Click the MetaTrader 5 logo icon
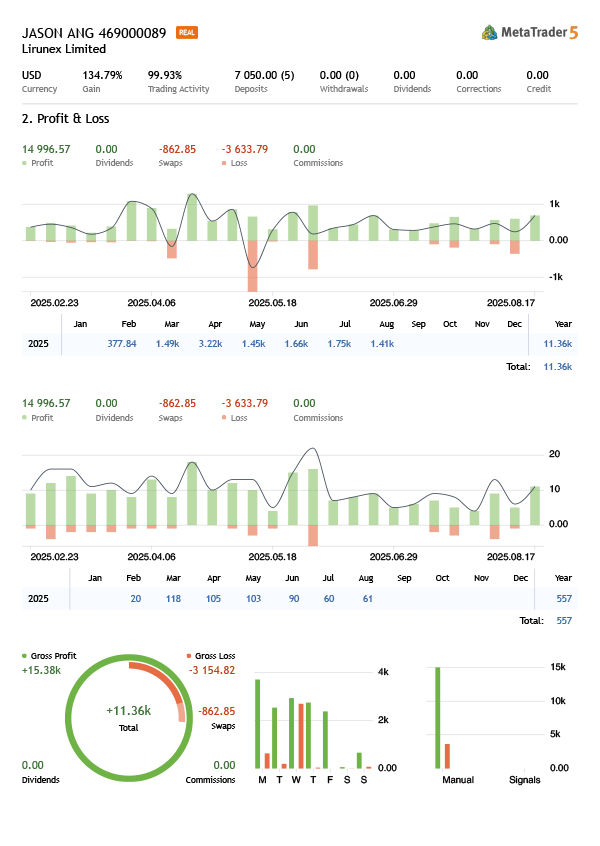The image size is (600, 846). click(489, 33)
